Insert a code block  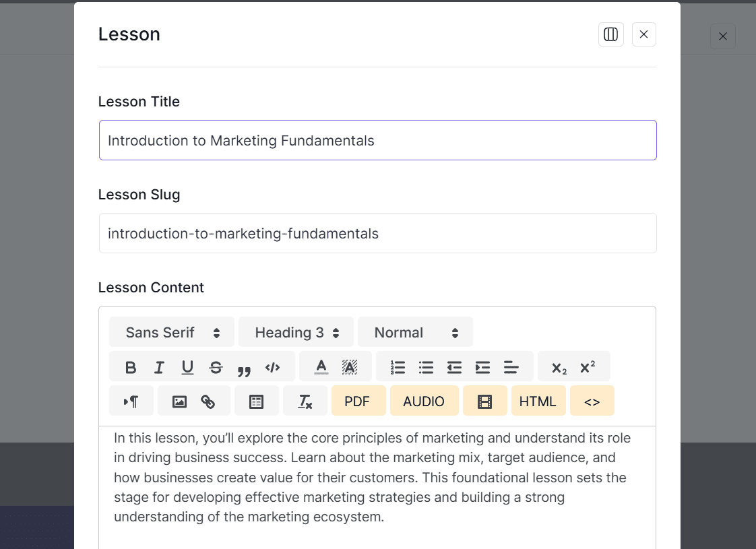coord(273,366)
